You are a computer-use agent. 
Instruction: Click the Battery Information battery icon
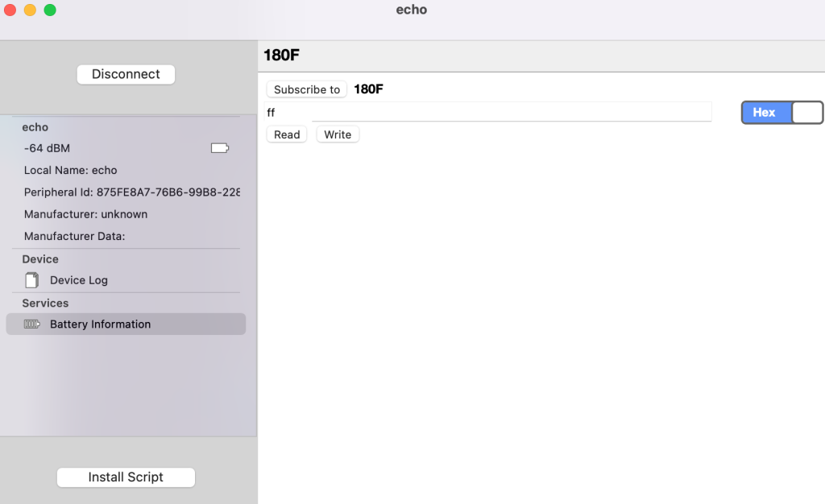(x=32, y=324)
